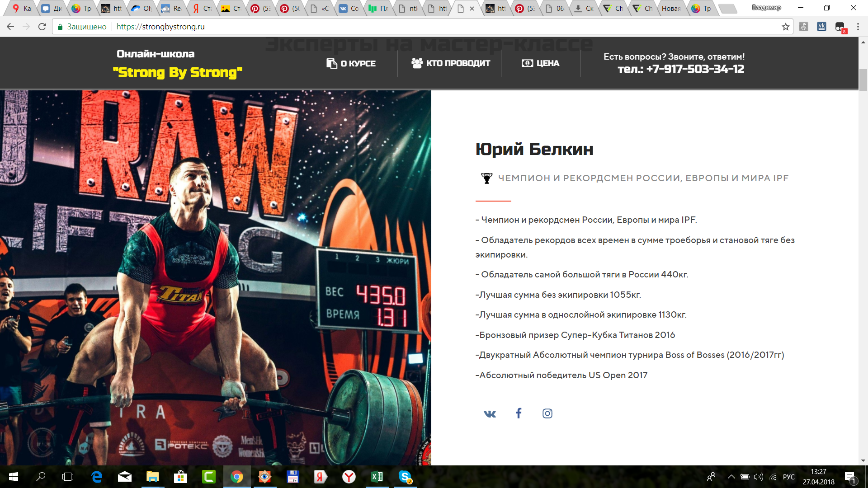868x488 pixels.
Task: Click the VK browser extension icon
Action: 821,27
